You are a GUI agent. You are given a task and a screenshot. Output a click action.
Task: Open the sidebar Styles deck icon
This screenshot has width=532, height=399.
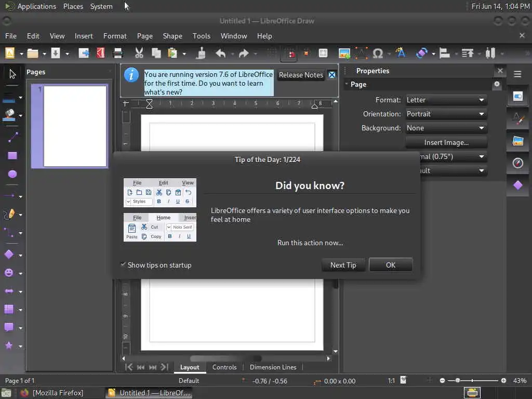click(x=518, y=118)
